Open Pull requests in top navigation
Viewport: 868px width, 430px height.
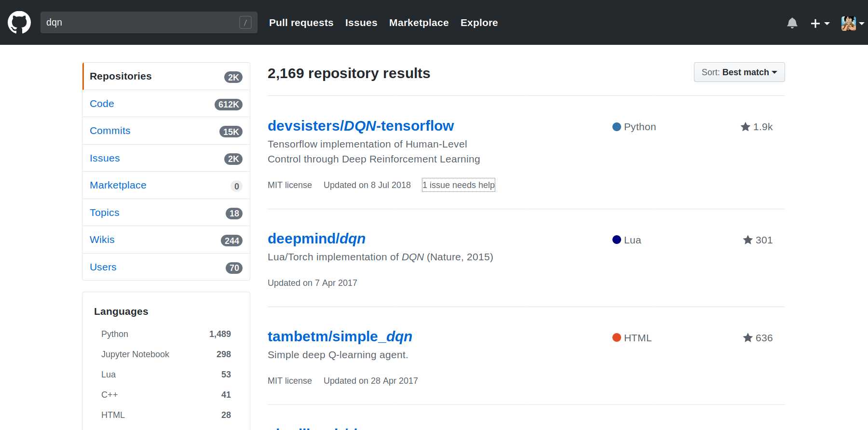pyautogui.click(x=301, y=23)
